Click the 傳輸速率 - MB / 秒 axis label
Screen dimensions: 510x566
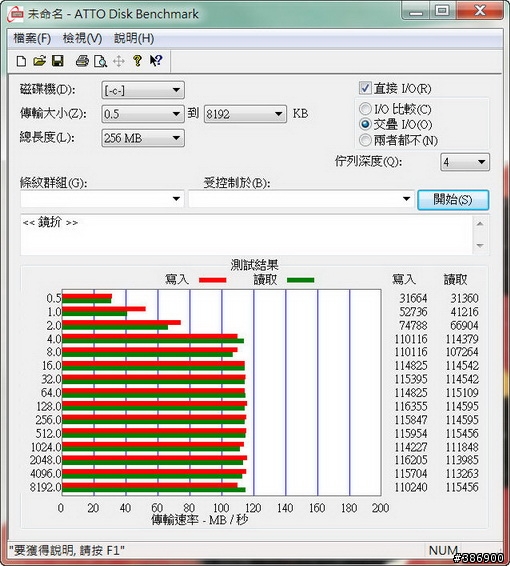pyautogui.click(x=200, y=520)
